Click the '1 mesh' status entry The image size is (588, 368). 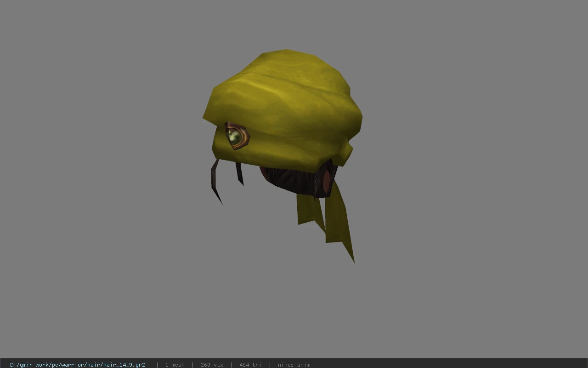click(175, 365)
